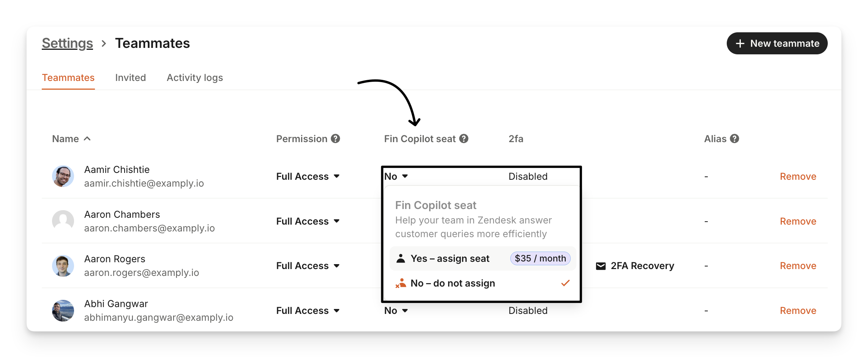Open Abhi Gangwar's Fin Copilot seat dropdown
The height and width of the screenshot is (358, 868).
[396, 310]
